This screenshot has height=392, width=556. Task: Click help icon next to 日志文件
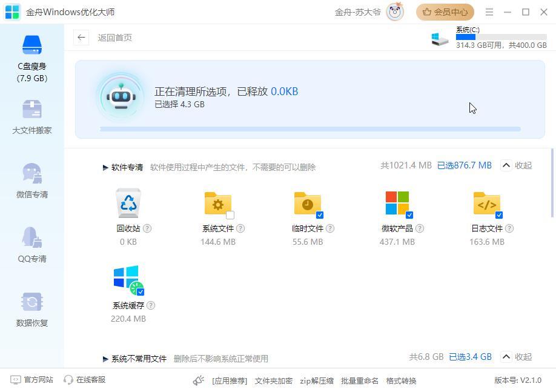click(509, 228)
